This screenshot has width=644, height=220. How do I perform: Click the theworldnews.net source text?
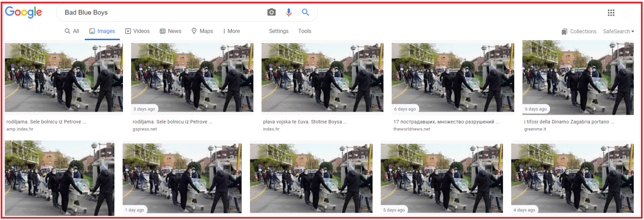[x=412, y=129]
